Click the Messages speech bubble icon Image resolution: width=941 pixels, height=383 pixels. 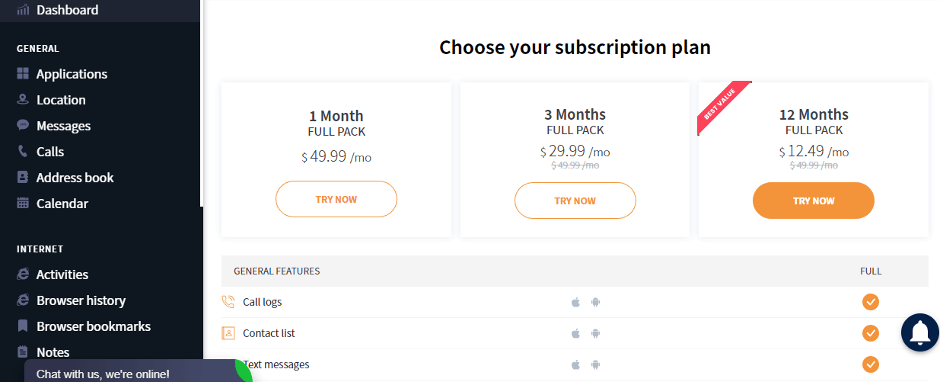point(23,125)
